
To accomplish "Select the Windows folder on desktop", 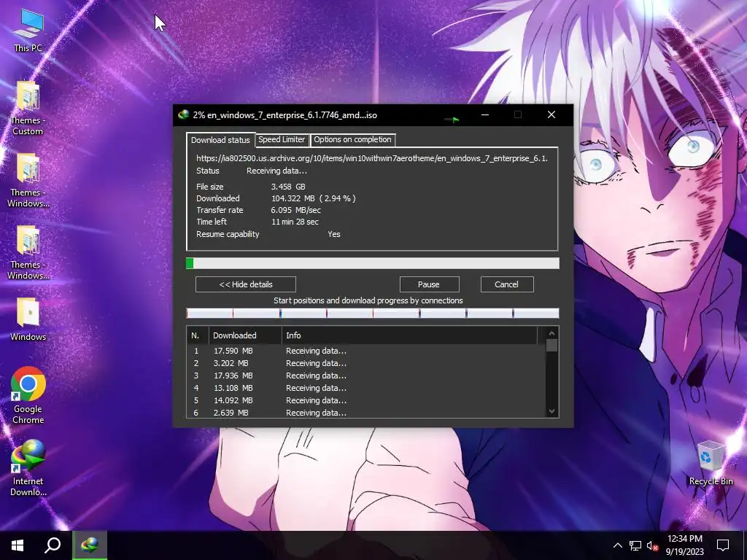I will pyautogui.click(x=28, y=319).
